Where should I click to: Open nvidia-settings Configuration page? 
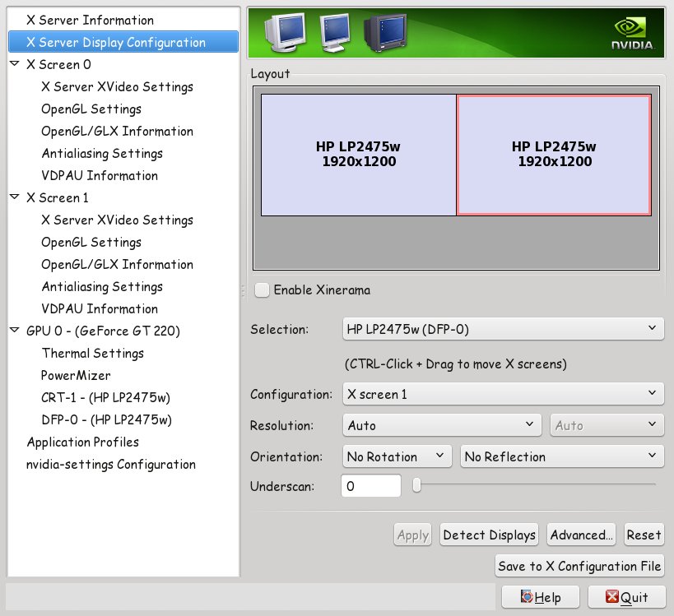tap(111, 464)
